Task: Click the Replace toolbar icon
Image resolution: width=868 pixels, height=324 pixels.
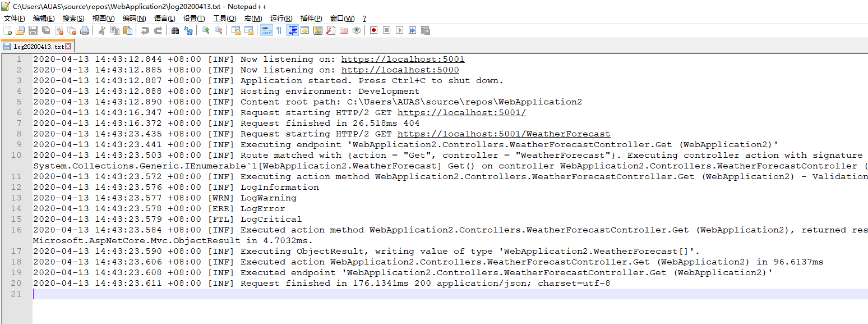Action: [x=190, y=30]
